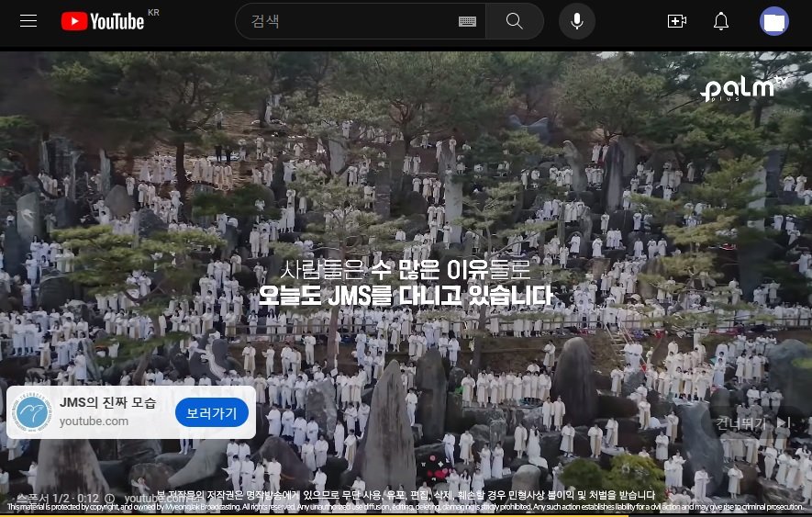Click the yellow ad progress bar
Image resolution: width=812 pixels, height=517 pixels.
pyautogui.click(x=314, y=515)
